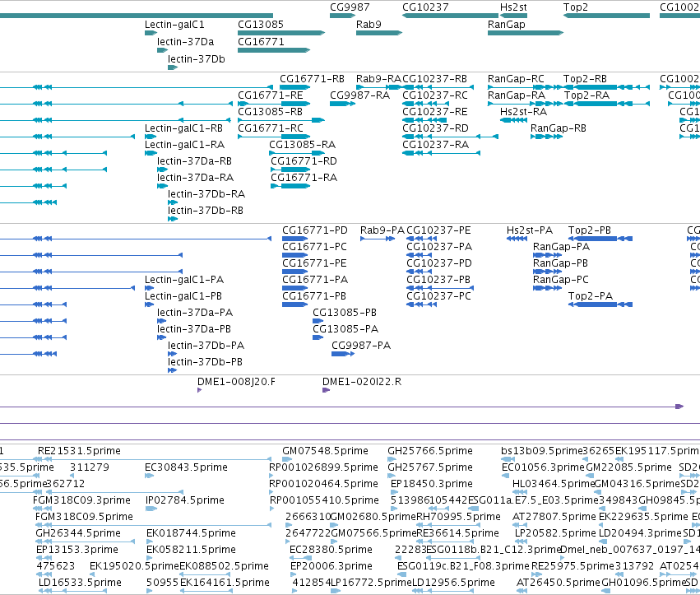Open the RanGap-PC protein label

click(561, 280)
